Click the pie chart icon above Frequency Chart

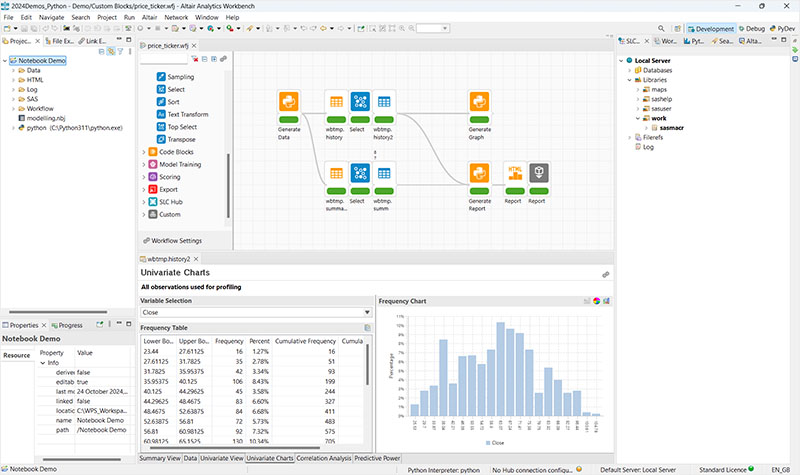click(595, 301)
